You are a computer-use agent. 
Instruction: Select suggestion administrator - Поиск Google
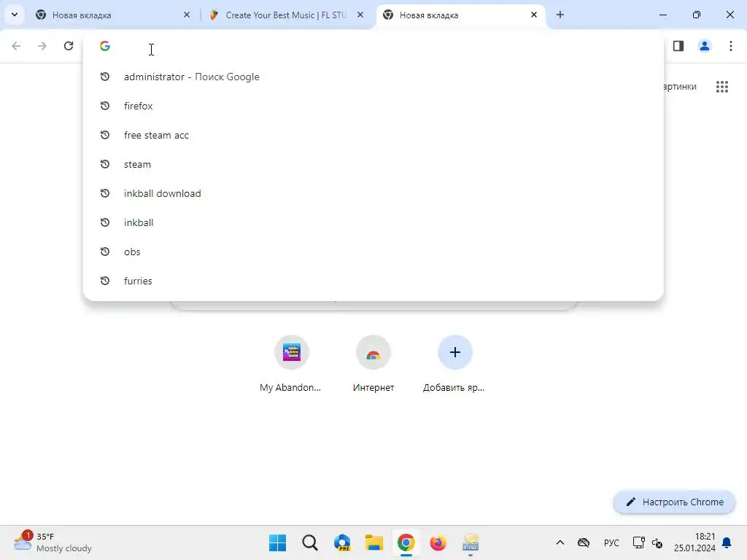pos(373,77)
